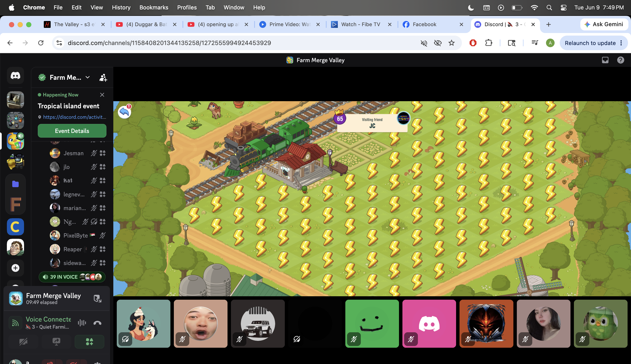
Task: Expand the Farm Me... server dropdown
Action: click(x=87, y=78)
